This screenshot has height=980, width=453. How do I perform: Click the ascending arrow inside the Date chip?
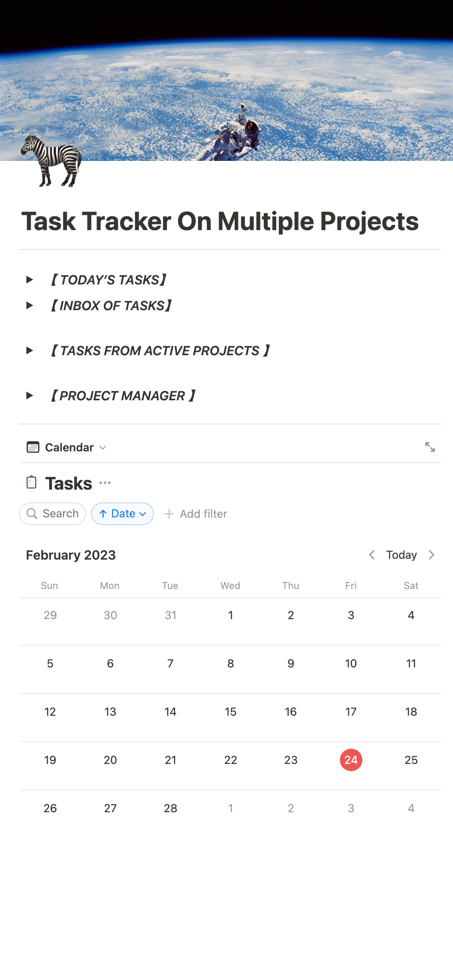pyautogui.click(x=103, y=514)
